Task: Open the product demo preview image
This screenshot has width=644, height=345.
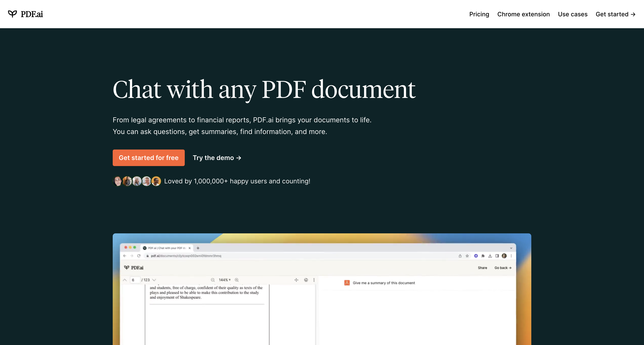Action: coord(322,289)
